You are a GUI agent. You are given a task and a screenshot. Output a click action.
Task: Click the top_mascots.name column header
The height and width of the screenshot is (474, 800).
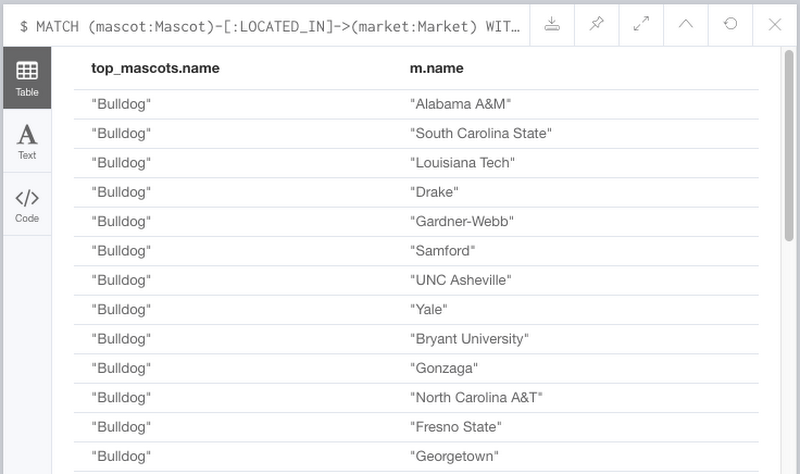click(x=155, y=68)
